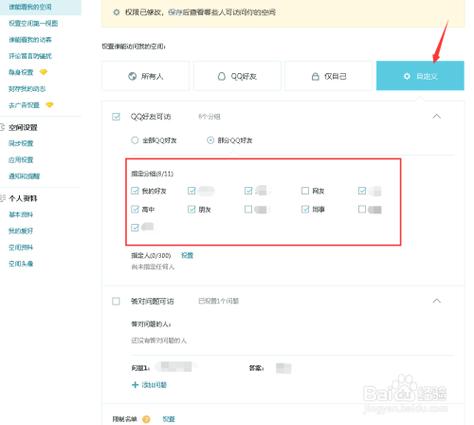The image size is (474, 425).
Task: Open 应用设置 under 空间设置
Action: [21, 160]
